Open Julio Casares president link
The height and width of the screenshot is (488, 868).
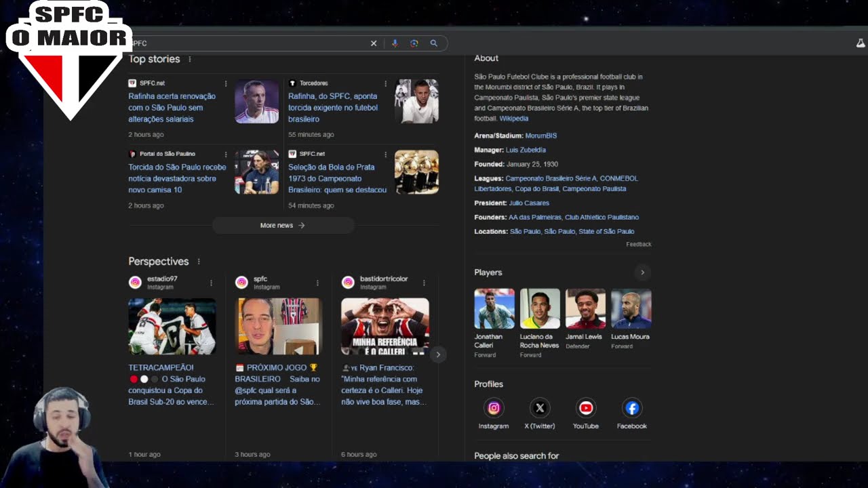point(529,203)
